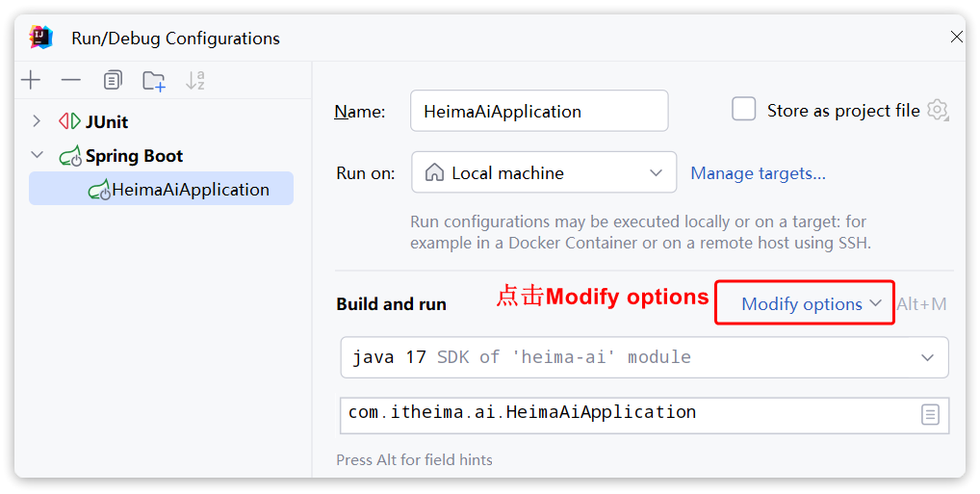Open the Run on Local machine dropdown
The width and height of the screenshot is (980, 494).
[x=544, y=173]
